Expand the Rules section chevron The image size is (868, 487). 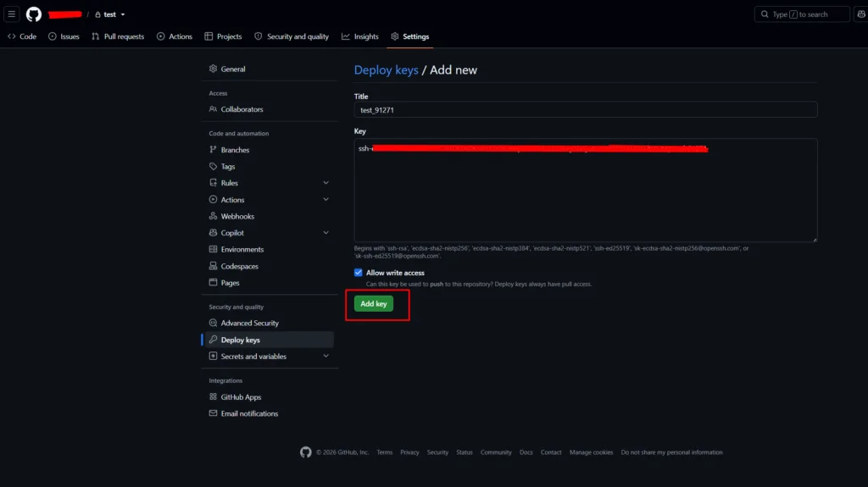[x=326, y=183]
